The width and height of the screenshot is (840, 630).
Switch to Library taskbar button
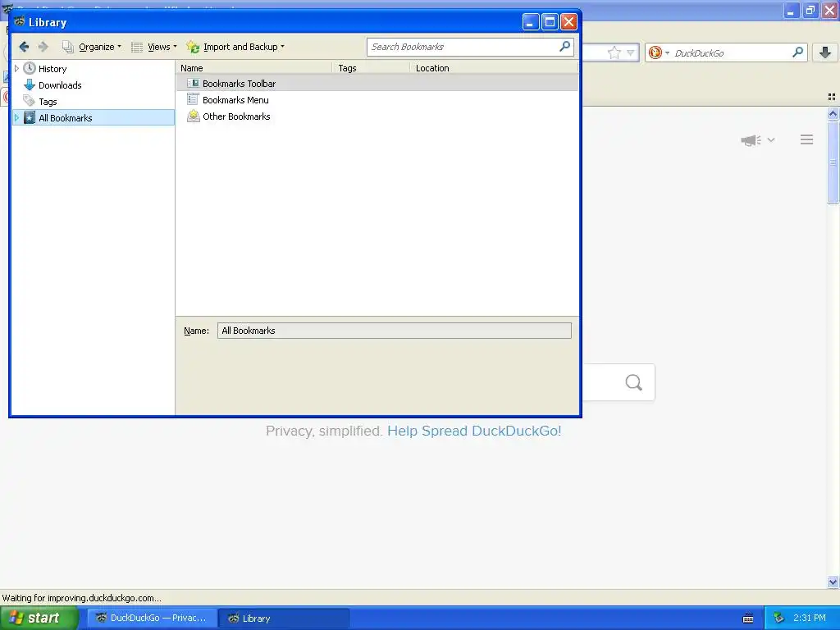(x=285, y=618)
